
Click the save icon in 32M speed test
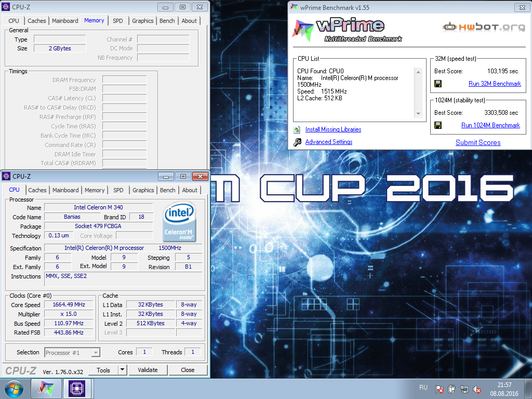438,84
